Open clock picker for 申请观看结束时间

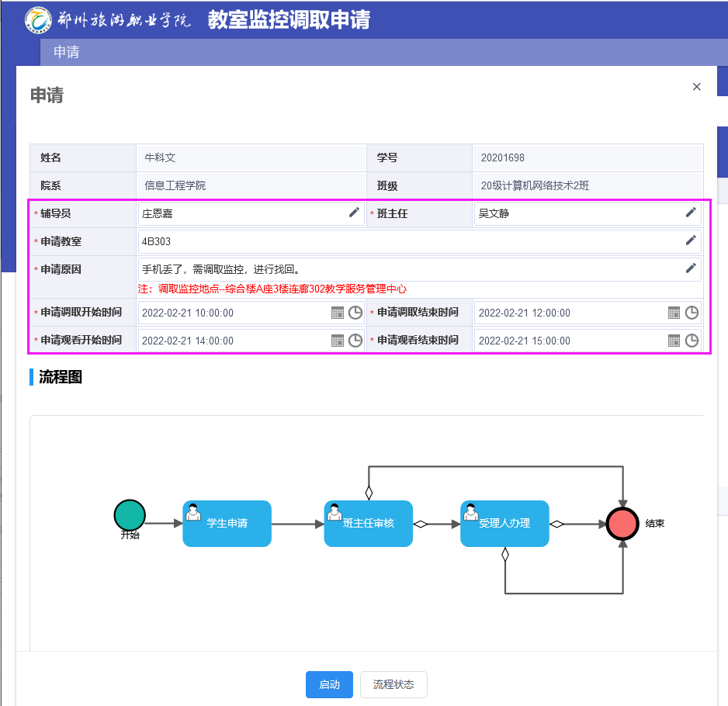click(x=692, y=340)
